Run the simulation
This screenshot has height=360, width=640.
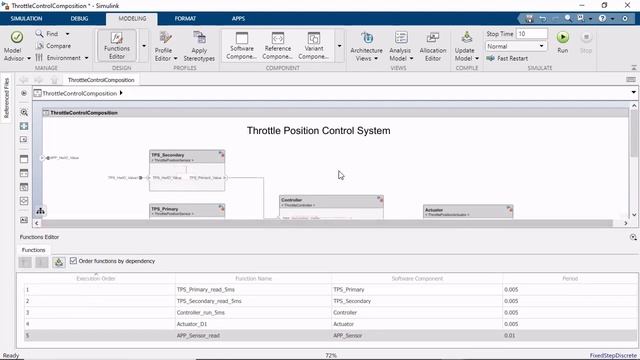pos(562,42)
